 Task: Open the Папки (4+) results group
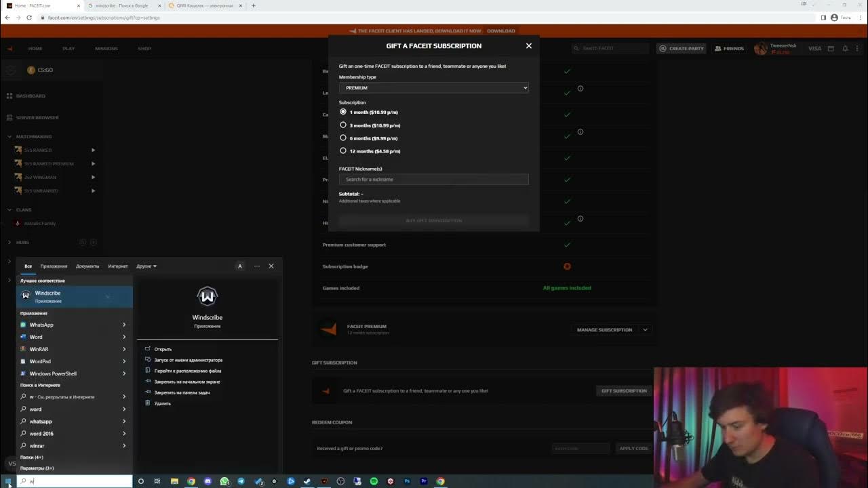[x=32, y=457]
